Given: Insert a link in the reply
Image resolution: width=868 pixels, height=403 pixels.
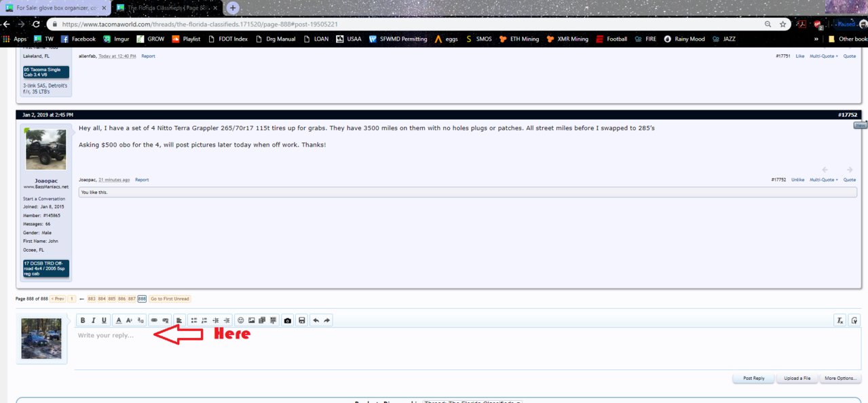Looking at the screenshot, I should (154, 320).
